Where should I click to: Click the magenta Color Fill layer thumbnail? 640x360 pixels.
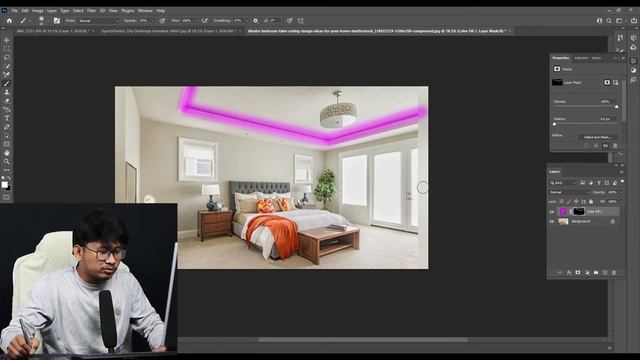tap(563, 211)
